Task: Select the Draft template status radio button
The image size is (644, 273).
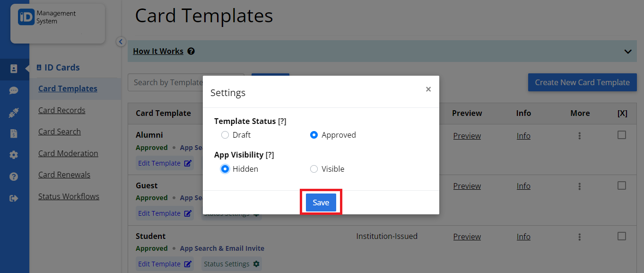Action: coord(225,135)
